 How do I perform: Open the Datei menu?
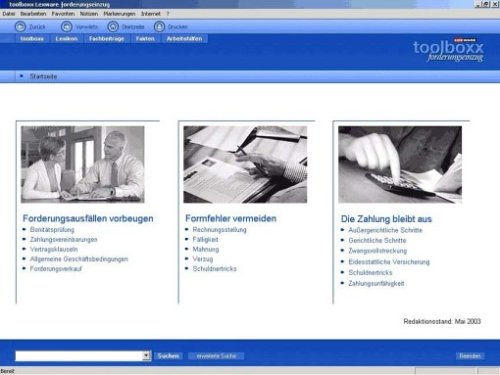click(9, 14)
